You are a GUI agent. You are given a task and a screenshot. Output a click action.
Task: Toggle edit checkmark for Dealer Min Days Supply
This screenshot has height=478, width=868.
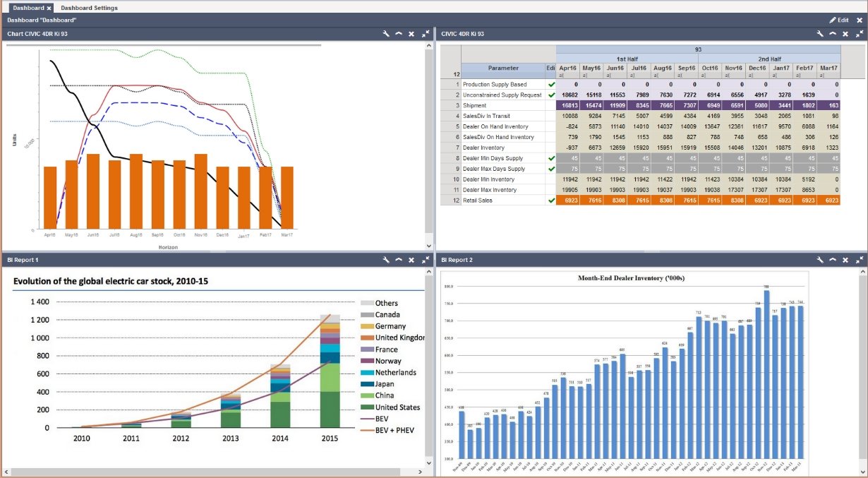tap(551, 158)
